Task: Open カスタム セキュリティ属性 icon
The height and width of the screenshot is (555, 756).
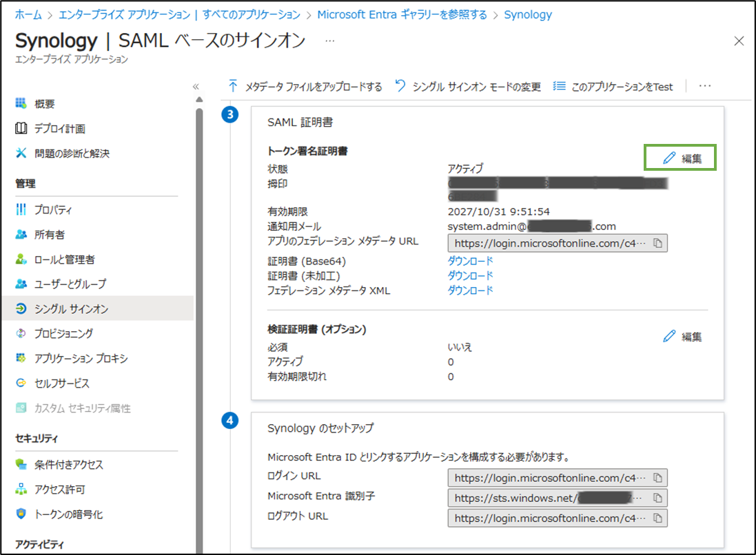Action: (21, 408)
